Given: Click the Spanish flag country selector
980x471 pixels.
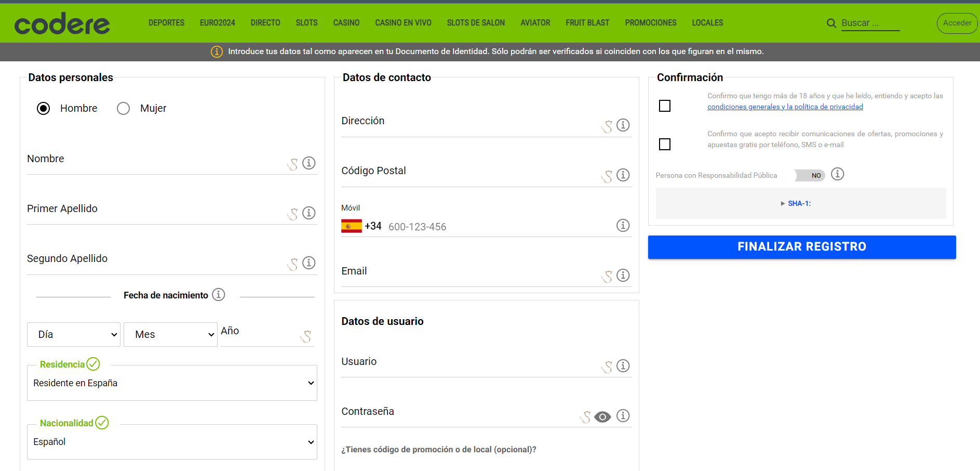Looking at the screenshot, I should pos(352,226).
